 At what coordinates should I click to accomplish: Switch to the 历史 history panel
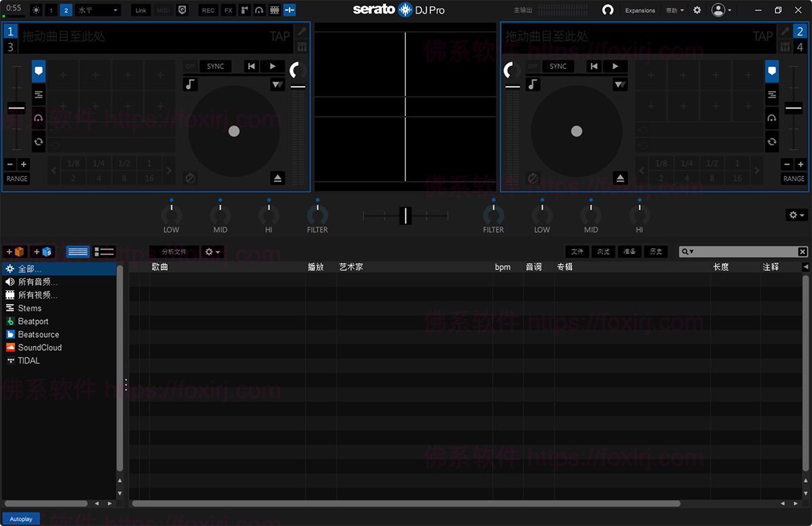(x=655, y=251)
